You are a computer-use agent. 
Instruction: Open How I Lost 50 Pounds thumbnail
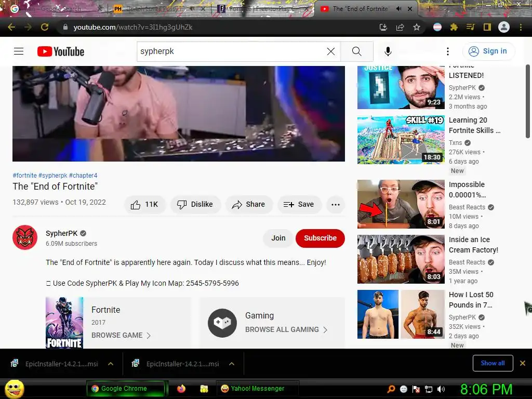(401, 314)
